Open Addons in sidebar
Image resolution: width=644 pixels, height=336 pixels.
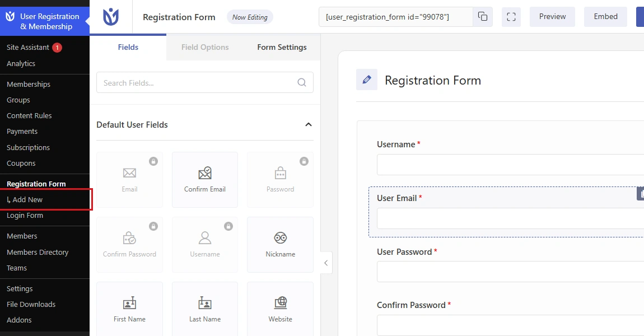pyautogui.click(x=19, y=320)
